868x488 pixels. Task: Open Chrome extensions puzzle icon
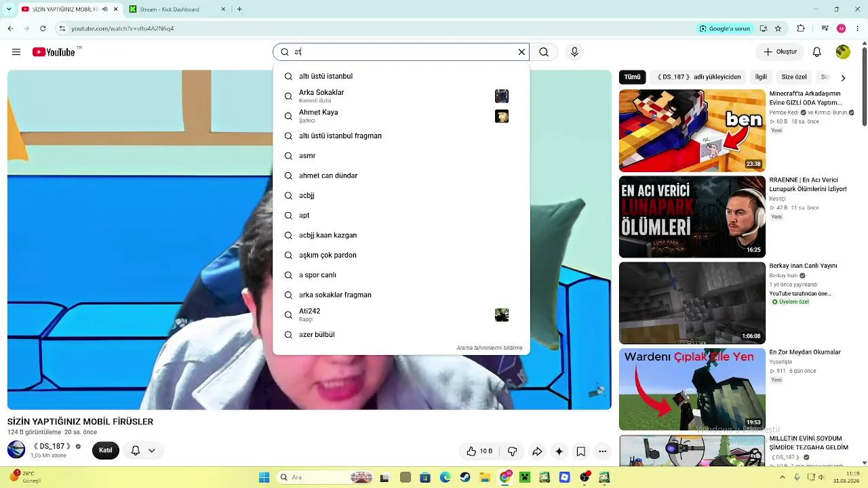point(801,28)
